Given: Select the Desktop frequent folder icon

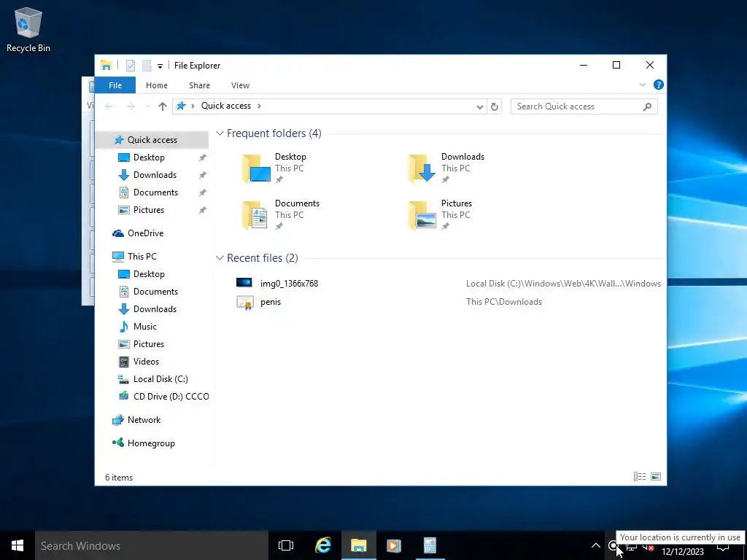Looking at the screenshot, I should (256, 168).
